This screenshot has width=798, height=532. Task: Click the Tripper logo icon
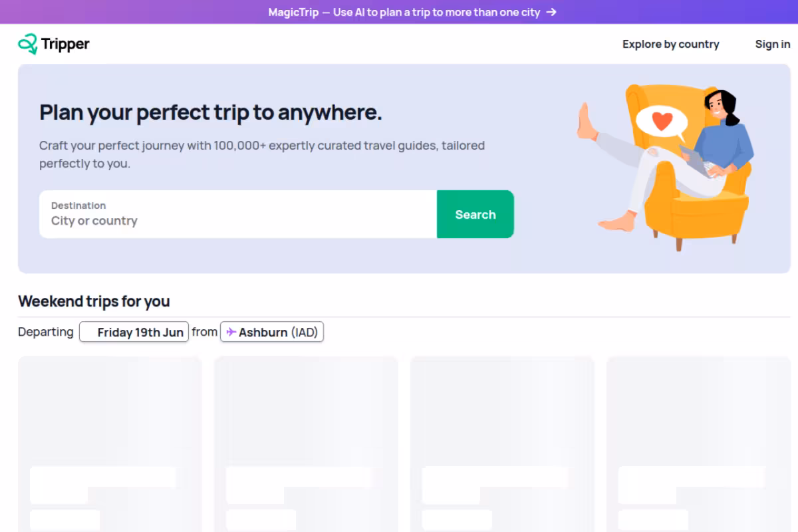28,44
